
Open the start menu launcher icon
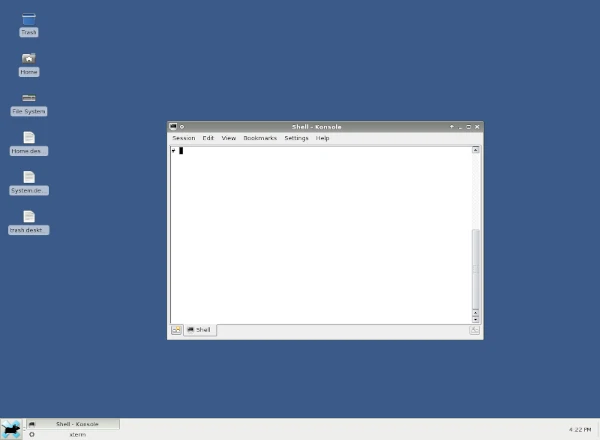point(11,429)
